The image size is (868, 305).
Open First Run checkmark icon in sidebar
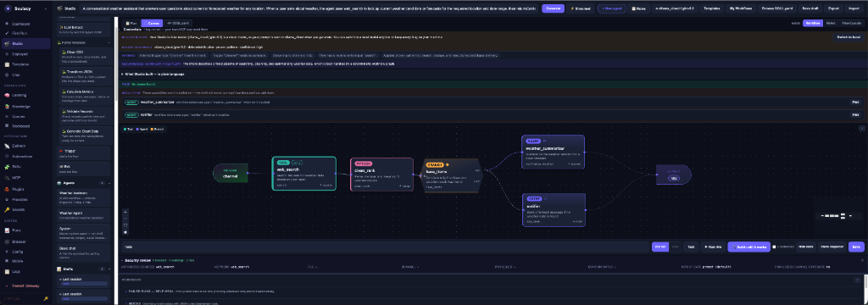tap(7, 33)
